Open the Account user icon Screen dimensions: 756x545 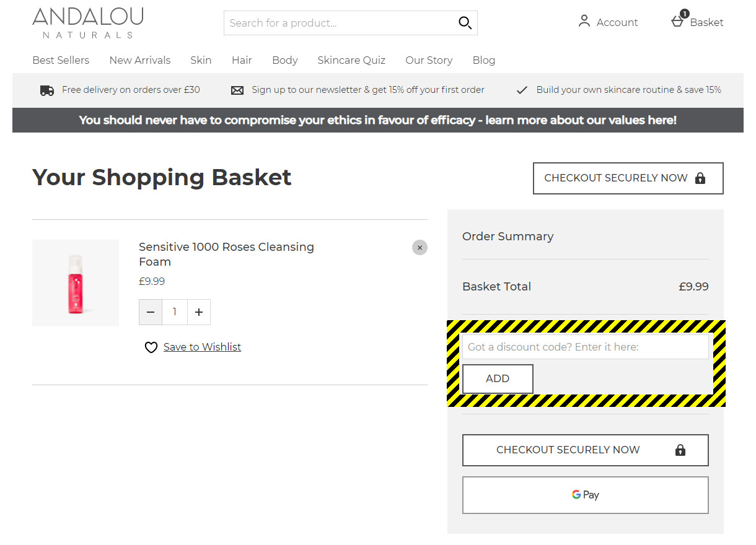point(584,22)
